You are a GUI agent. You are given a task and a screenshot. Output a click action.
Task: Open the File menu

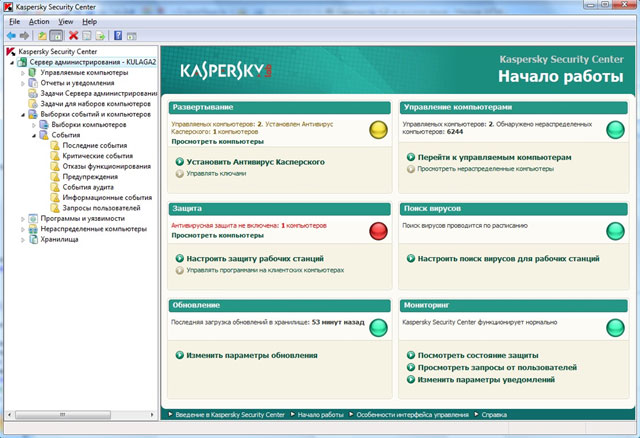14,22
